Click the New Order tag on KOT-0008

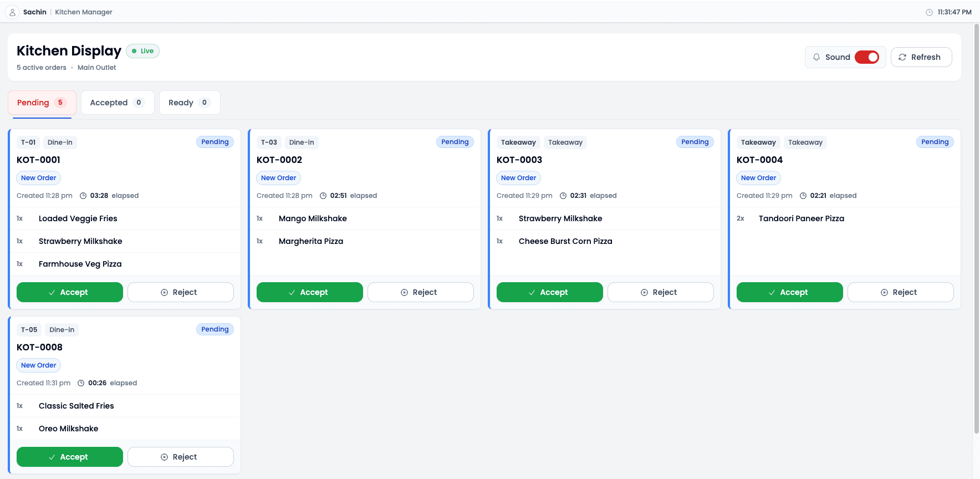point(39,365)
